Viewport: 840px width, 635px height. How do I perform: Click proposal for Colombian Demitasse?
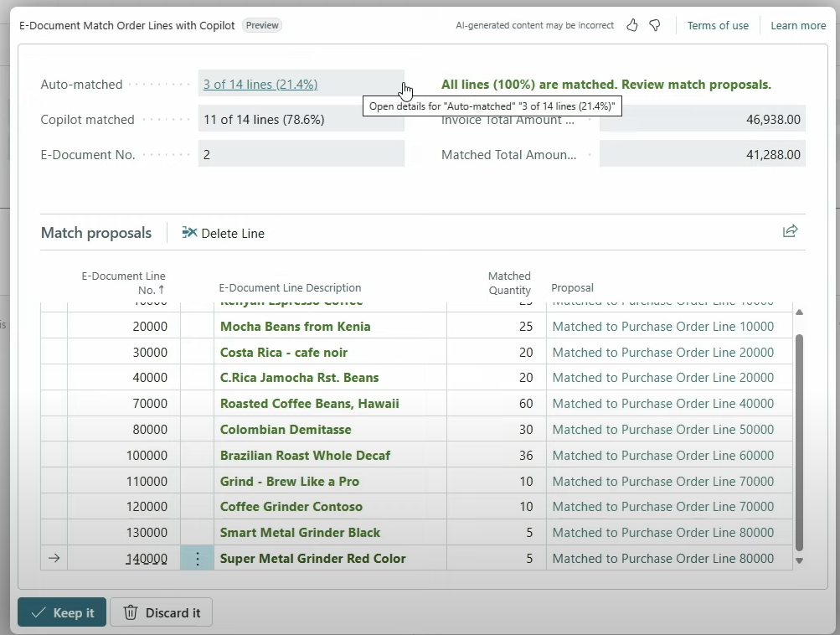[662, 430]
